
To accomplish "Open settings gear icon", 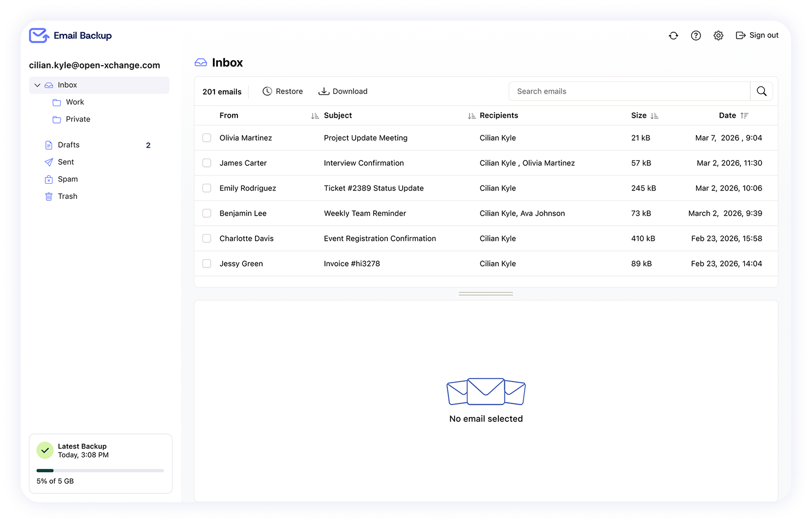I will (718, 36).
